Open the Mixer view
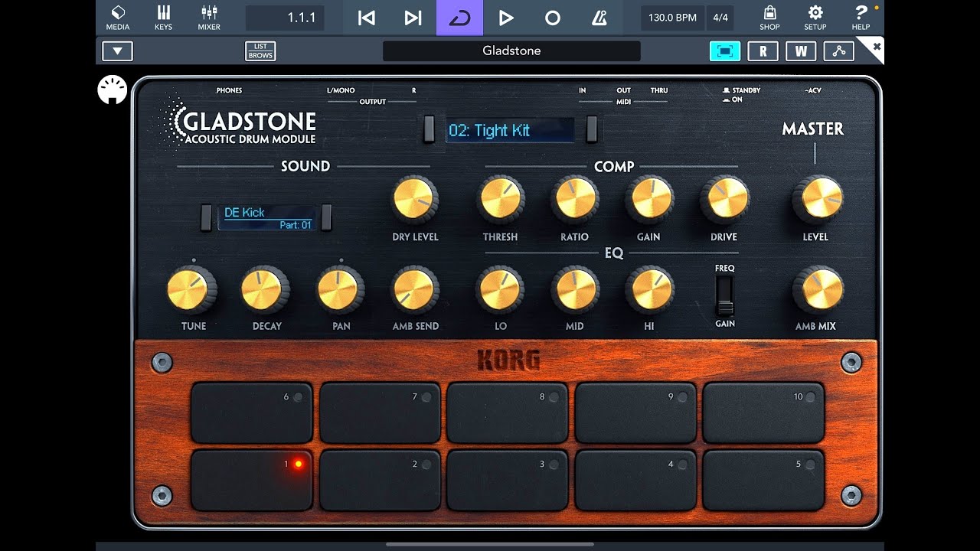The image size is (980, 551). point(209,18)
